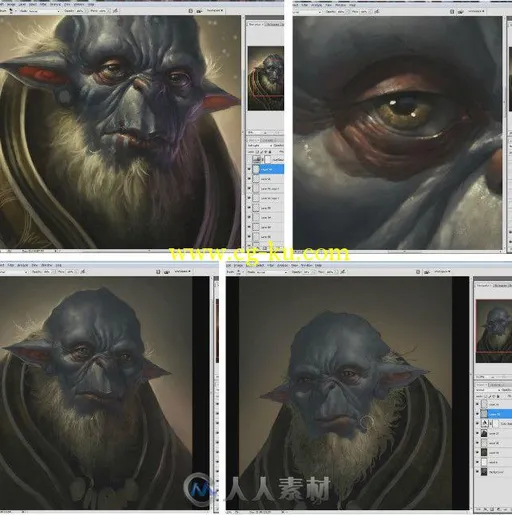Screen dimensions: 512x515
Task: Open Filter menu in top-right window
Action: pos(305,5)
